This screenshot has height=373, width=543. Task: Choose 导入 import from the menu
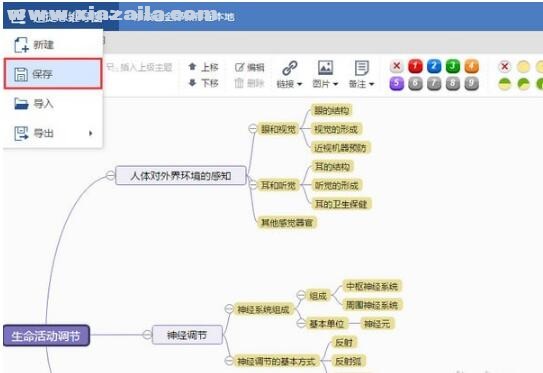[x=53, y=104]
